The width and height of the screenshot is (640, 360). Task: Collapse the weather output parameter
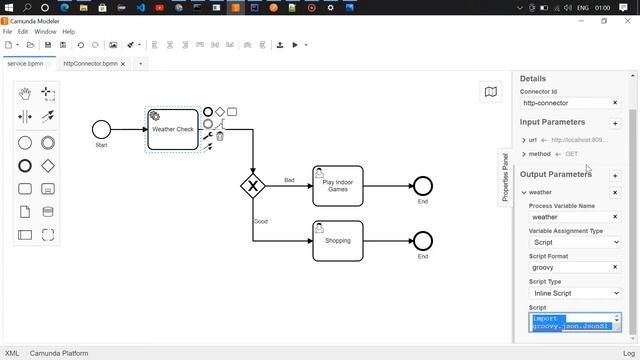pos(524,192)
